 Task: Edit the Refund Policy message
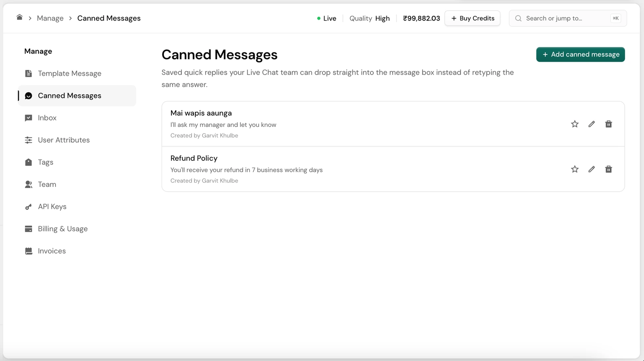592,169
